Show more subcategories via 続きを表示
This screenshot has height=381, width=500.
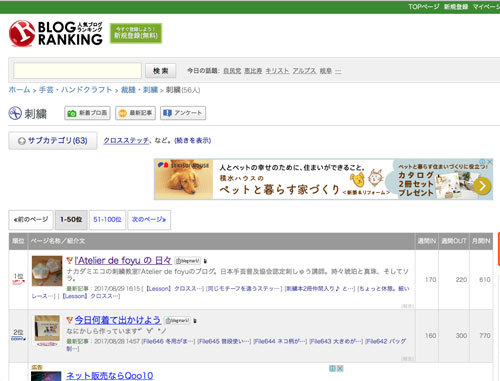[193, 140]
